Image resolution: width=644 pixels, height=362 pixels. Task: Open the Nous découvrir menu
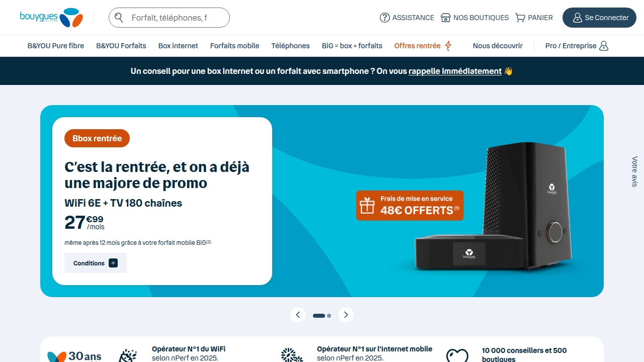click(x=498, y=46)
